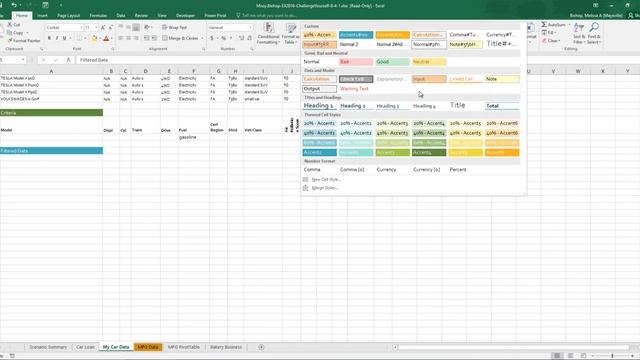Open the Developer ribbon tab
640x360 pixels.
(x=185, y=16)
